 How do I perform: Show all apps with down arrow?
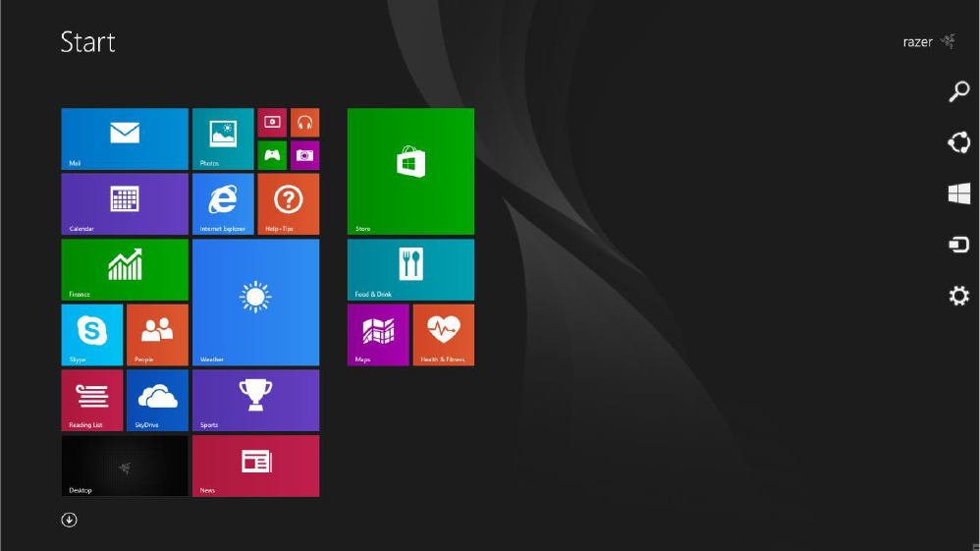(69, 520)
